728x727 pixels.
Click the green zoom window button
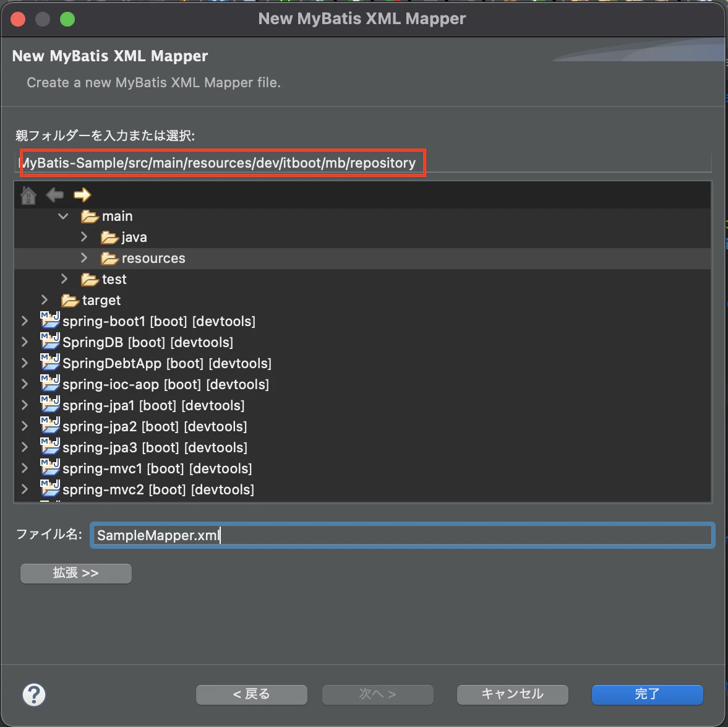[67, 19]
